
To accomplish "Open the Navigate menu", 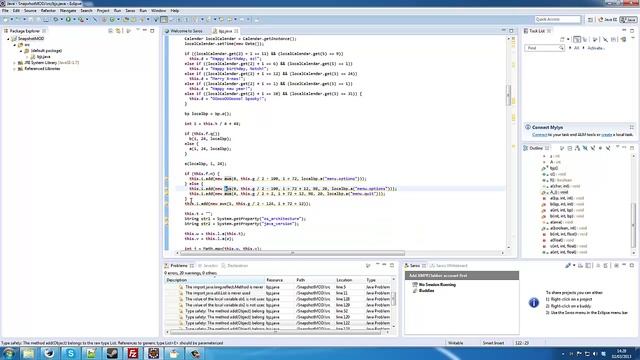I will pyautogui.click(x=68, y=11).
